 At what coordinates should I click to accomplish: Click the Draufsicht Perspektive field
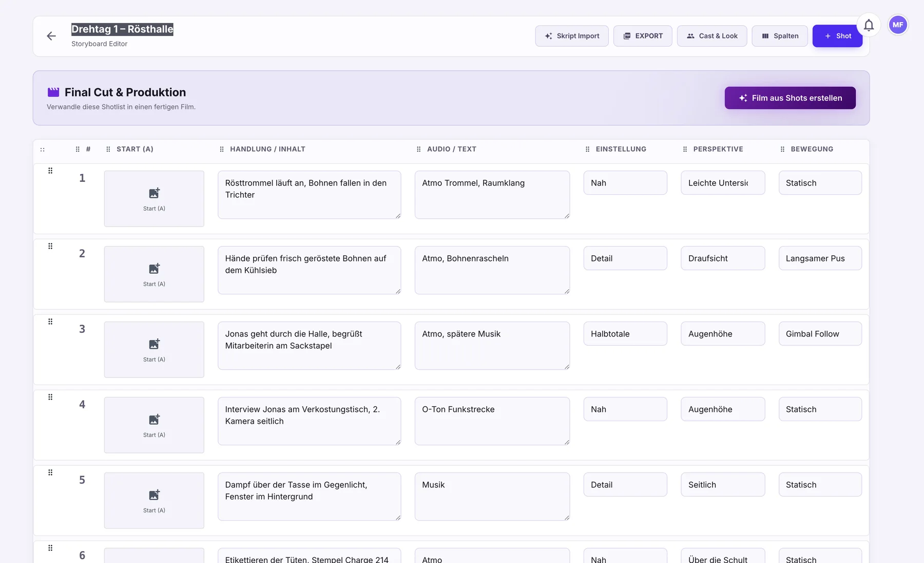[723, 258]
